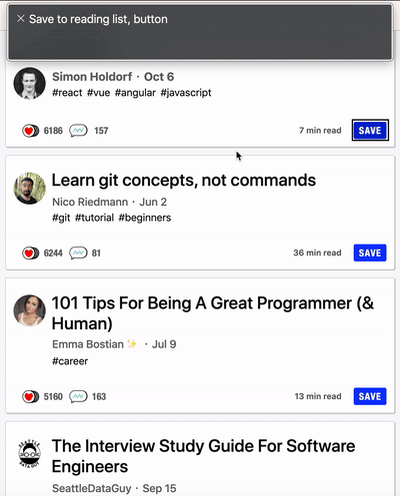Click 'Save to reading list, button' caption
400x496 pixels.
pyautogui.click(x=98, y=19)
